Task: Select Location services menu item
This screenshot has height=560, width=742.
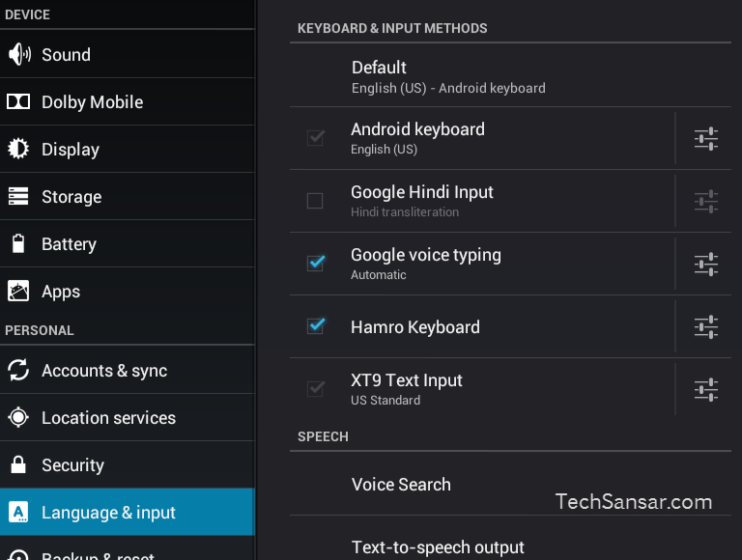Action: [x=128, y=418]
